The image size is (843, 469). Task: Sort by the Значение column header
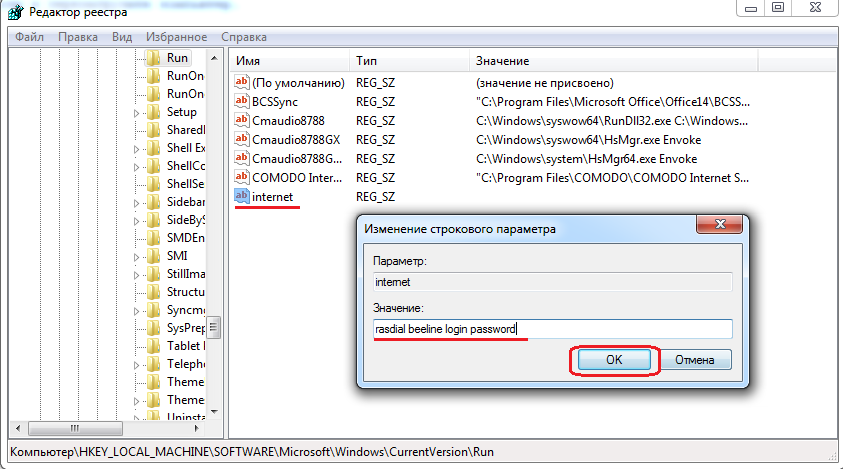pyautogui.click(x=613, y=61)
